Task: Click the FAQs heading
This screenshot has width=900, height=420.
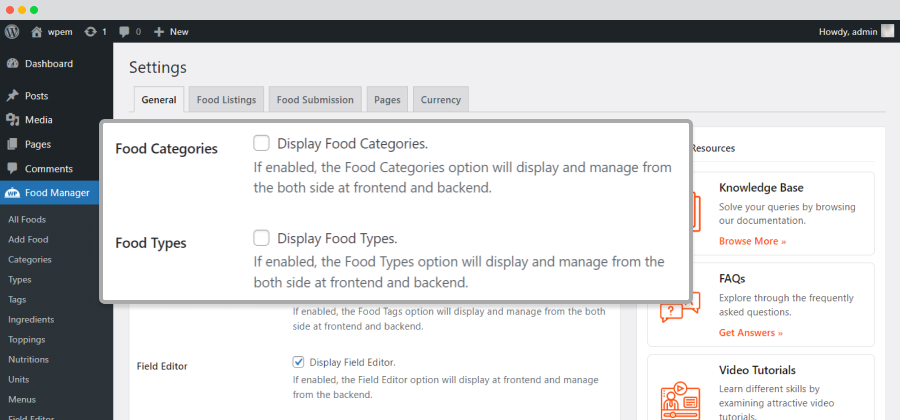Action: pos(732,279)
